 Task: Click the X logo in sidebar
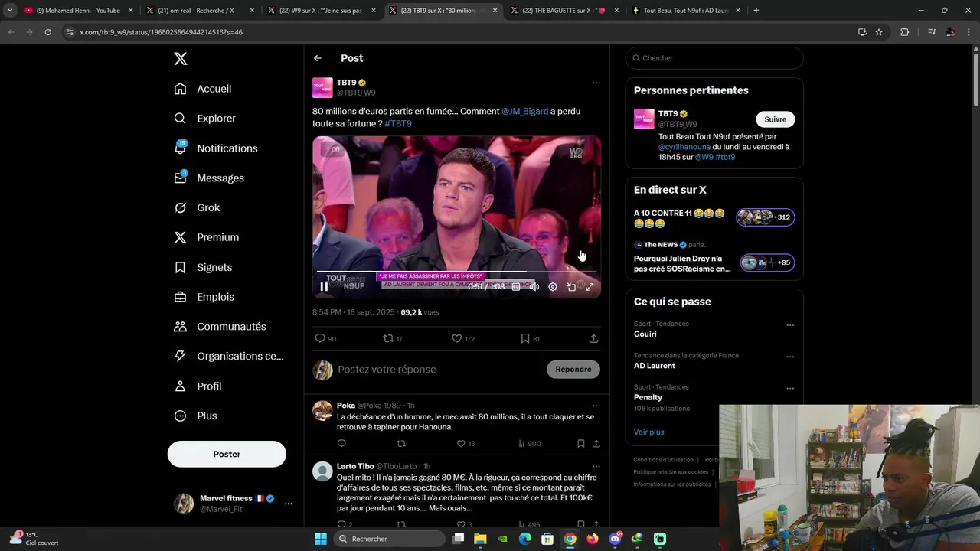coord(180,59)
